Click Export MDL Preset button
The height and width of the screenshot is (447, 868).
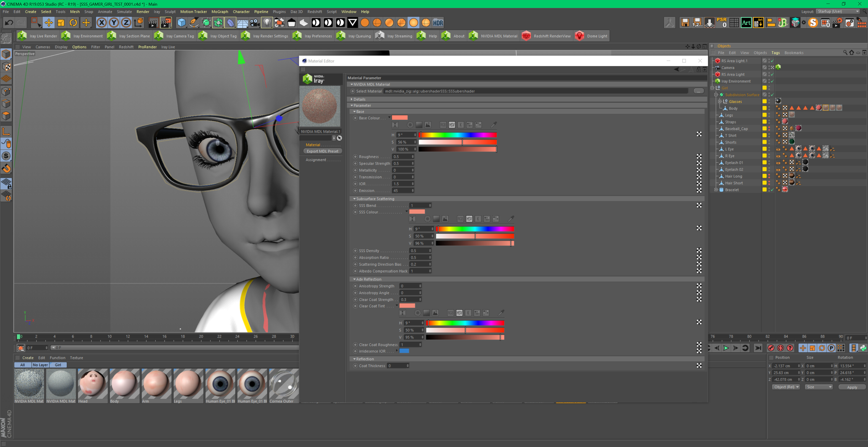pos(323,151)
